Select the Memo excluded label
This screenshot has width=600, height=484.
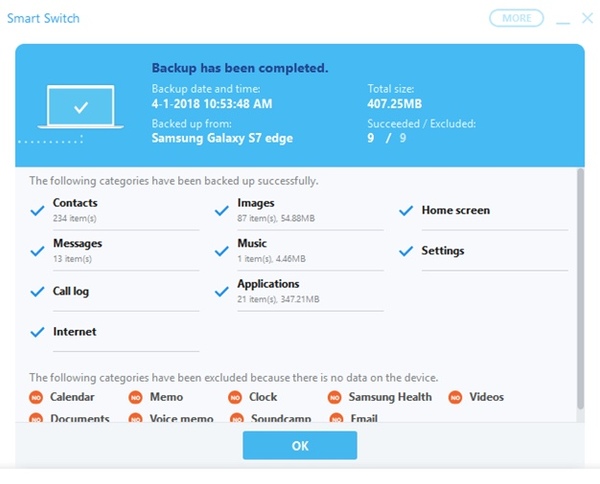point(166,397)
